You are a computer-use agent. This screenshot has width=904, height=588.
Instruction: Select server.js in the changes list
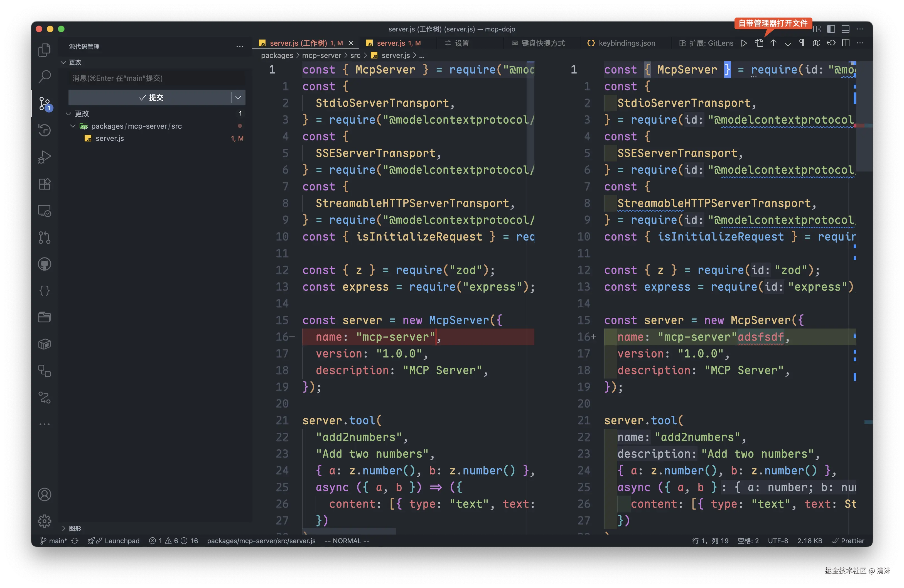(x=110, y=138)
